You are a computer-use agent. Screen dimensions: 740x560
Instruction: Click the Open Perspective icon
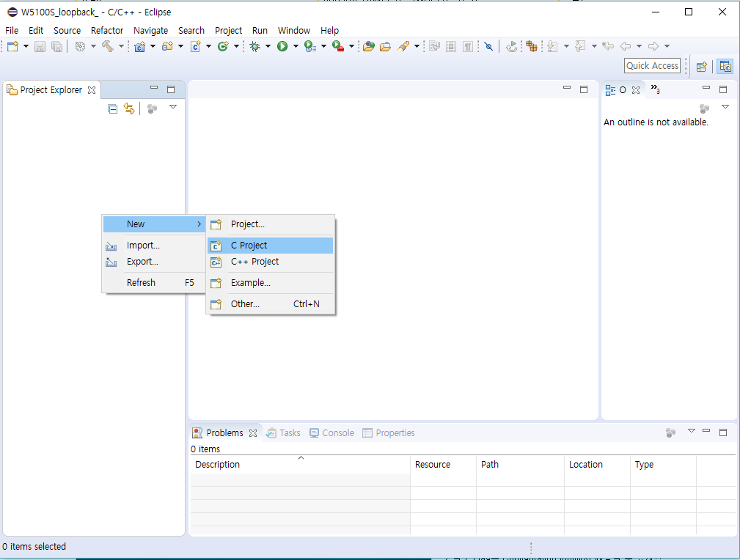(x=702, y=67)
